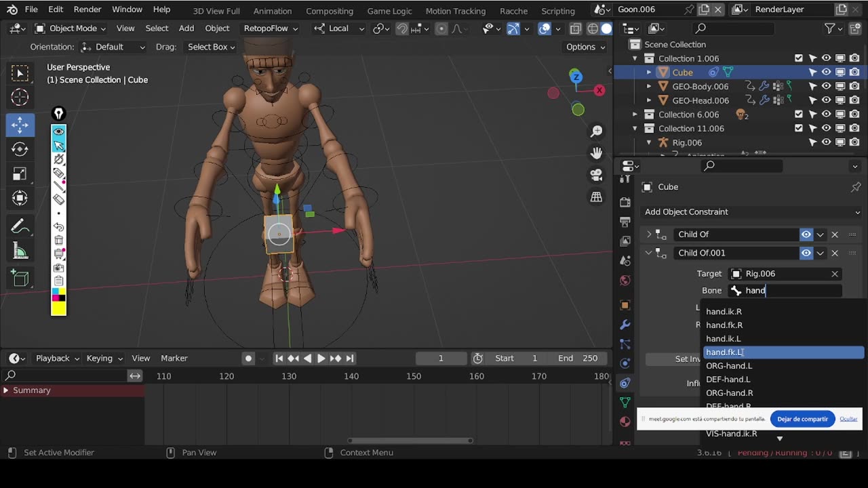Click the Add Cube tool icon
Screen dimensions: 868x488
20,278
